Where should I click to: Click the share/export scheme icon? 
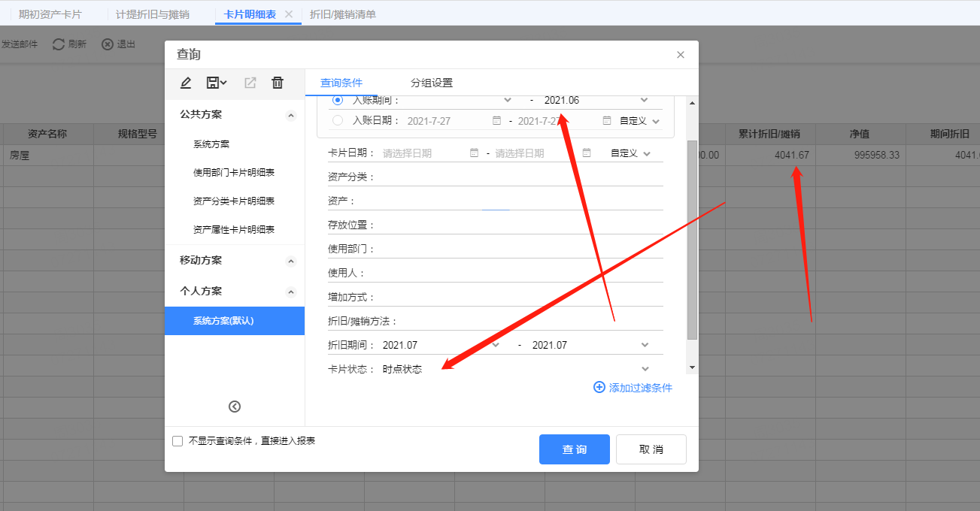[x=250, y=83]
